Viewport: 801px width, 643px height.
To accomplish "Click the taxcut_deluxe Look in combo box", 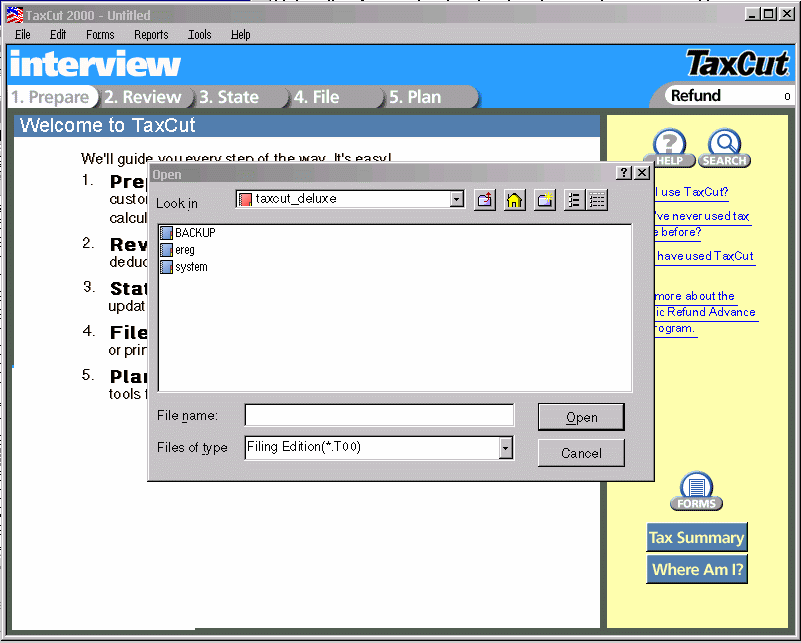I will [350, 199].
